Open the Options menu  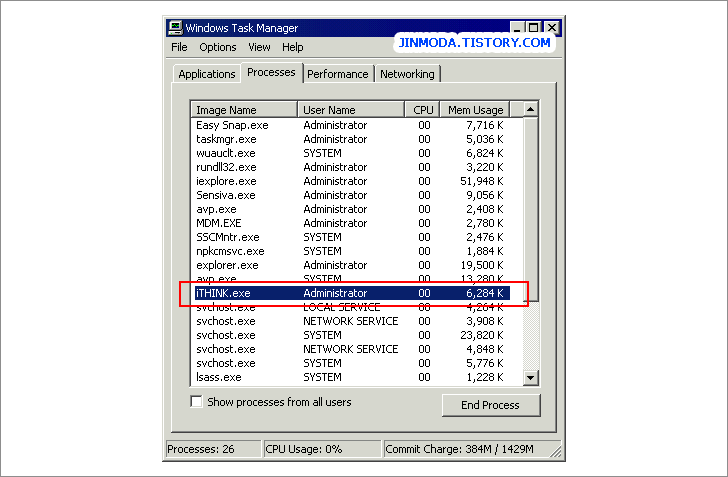(x=218, y=47)
